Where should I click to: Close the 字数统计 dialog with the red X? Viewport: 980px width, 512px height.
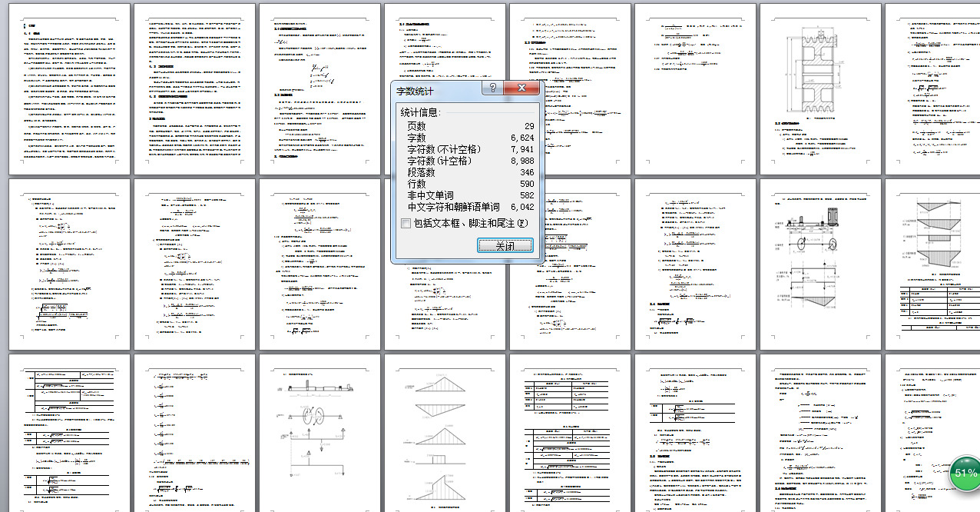tap(522, 88)
